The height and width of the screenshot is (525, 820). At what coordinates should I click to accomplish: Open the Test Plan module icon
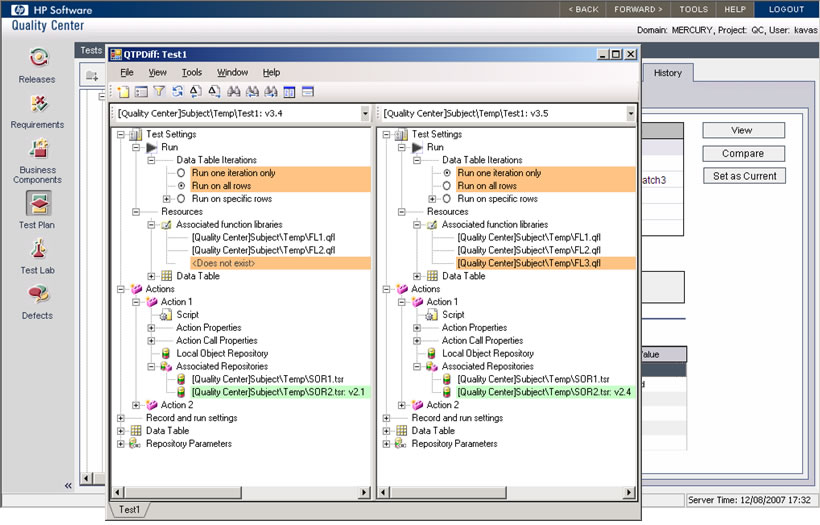coord(38,203)
